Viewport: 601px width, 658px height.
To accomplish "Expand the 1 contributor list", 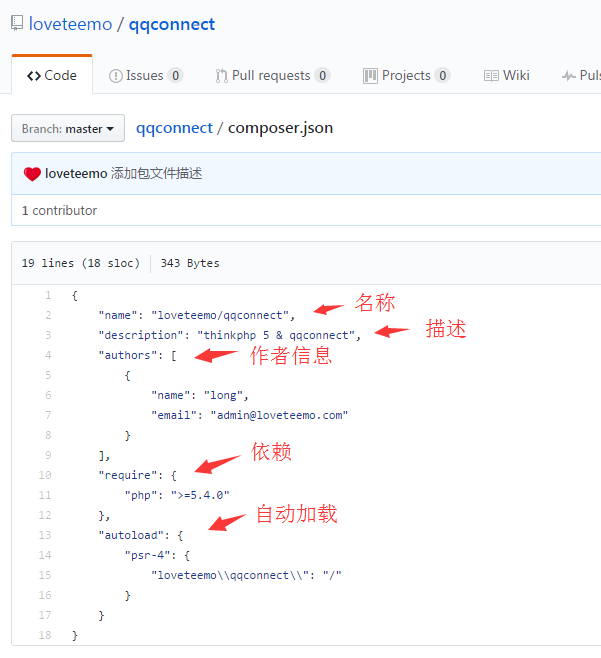I will point(59,210).
